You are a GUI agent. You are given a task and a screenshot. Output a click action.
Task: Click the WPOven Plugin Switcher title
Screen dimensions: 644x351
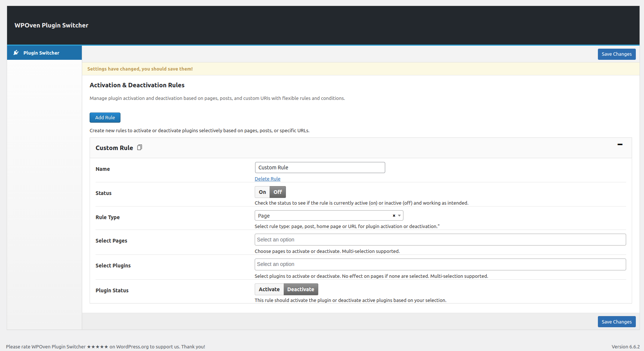[x=51, y=25]
